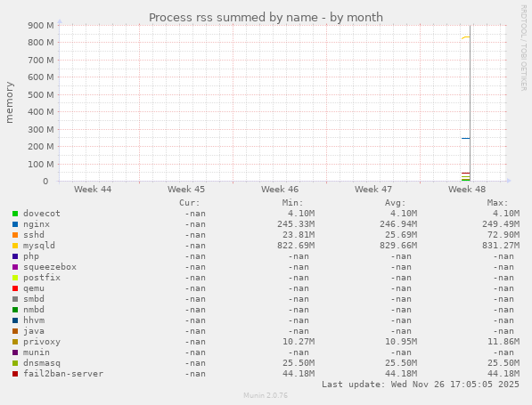This screenshot has height=405, width=532.
Task: Click the '100 M' y-axis value
Action: click(41, 164)
